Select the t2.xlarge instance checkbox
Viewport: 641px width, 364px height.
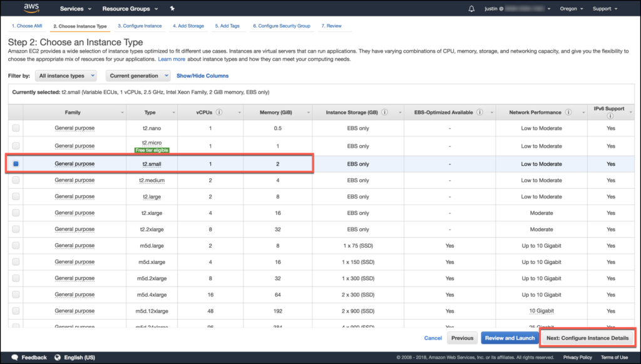coord(16,213)
